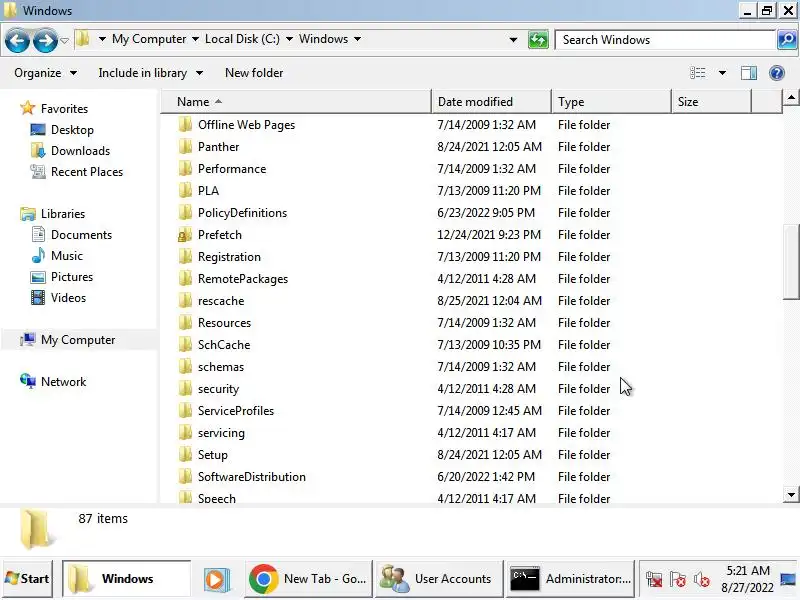Toggle the preview pane icon
The height and width of the screenshot is (600, 800).
pyautogui.click(x=748, y=73)
